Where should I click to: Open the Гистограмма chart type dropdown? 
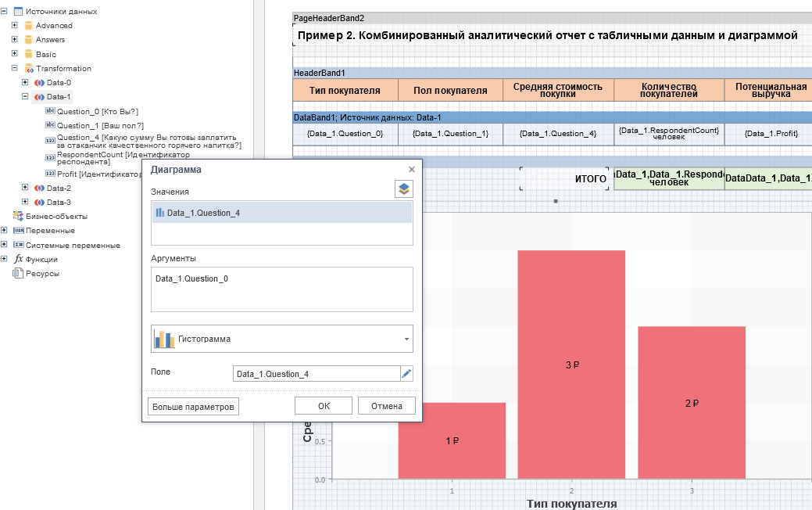click(x=281, y=339)
